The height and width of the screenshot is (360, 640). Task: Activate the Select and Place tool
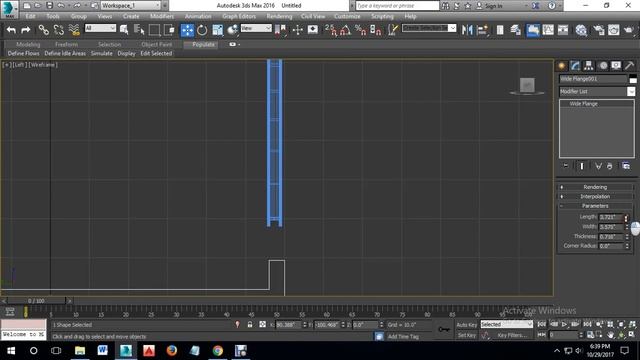(x=233, y=30)
